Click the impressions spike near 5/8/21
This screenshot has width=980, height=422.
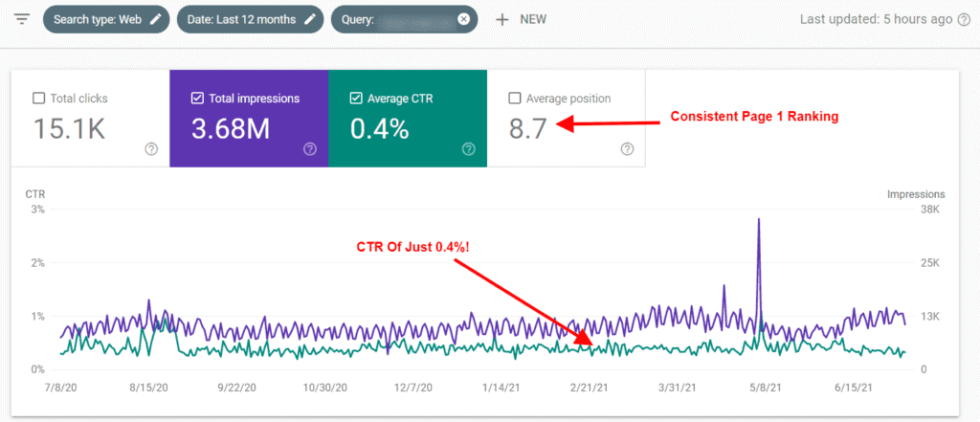pyautogui.click(x=759, y=220)
